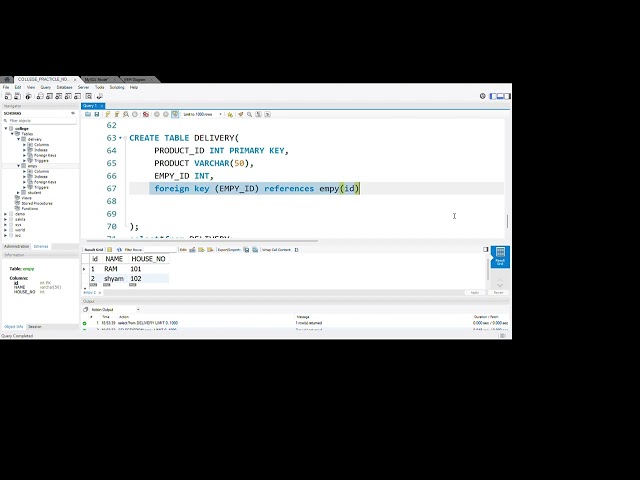Open the File menu

(6, 87)
